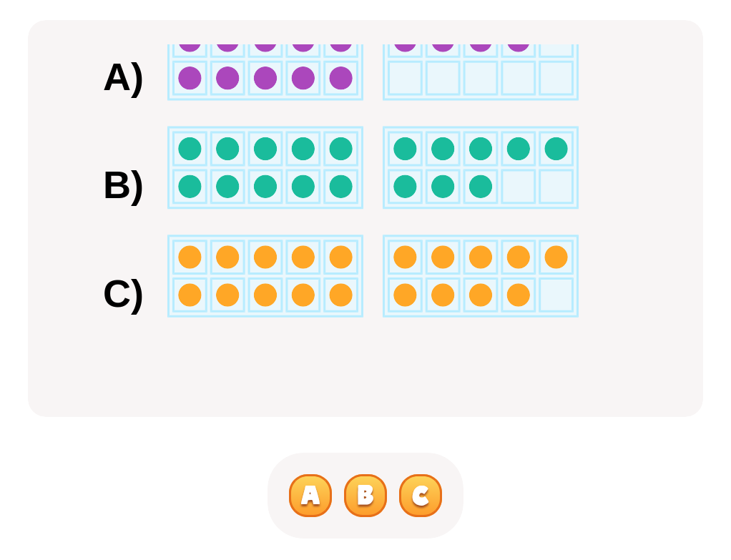Image resolution: width=731 pixels, height=560 pixels.
Task: Select answer button A at the bottom
Action: pyautogui.click(x=310, y=495)
